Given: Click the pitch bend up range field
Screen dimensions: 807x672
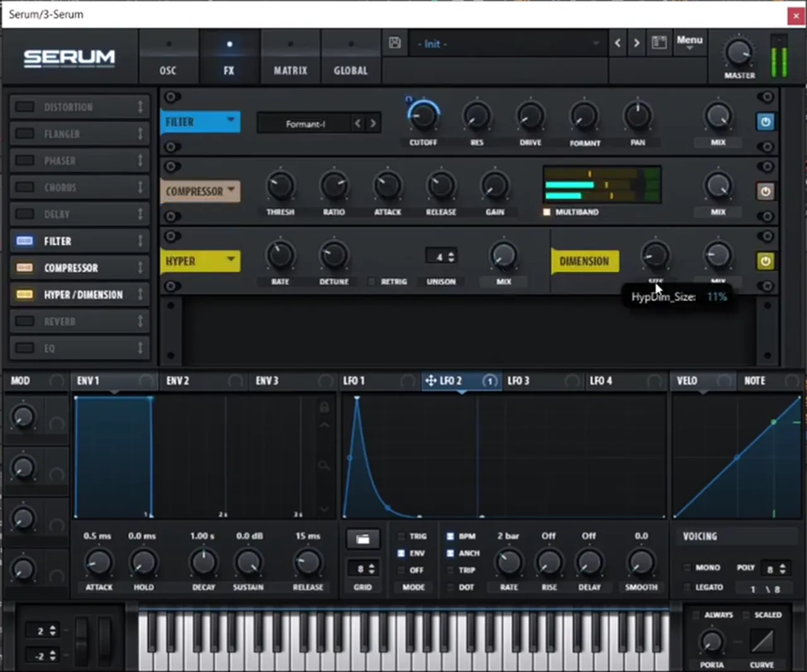Looking at the screenshot, I should pyautogui.click(x=44, y=630).
